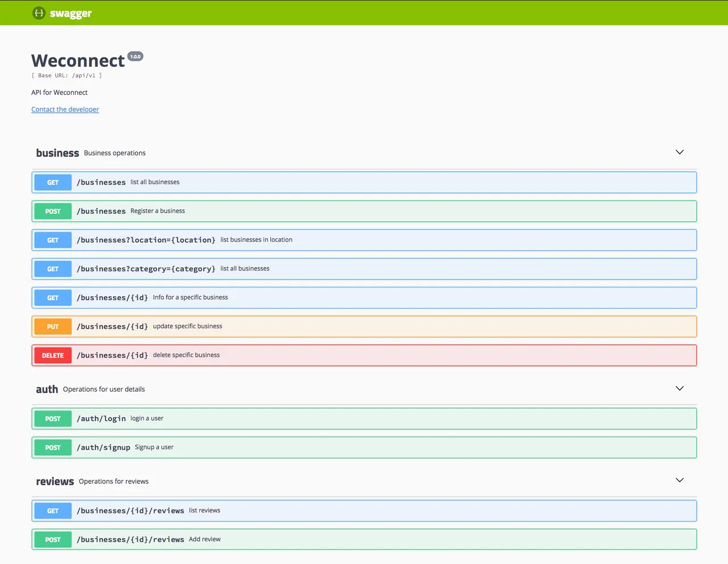The image size is (728, 564).
Task: Click the Base URL /api/v1 text
Action: click(x=67, y=75)
